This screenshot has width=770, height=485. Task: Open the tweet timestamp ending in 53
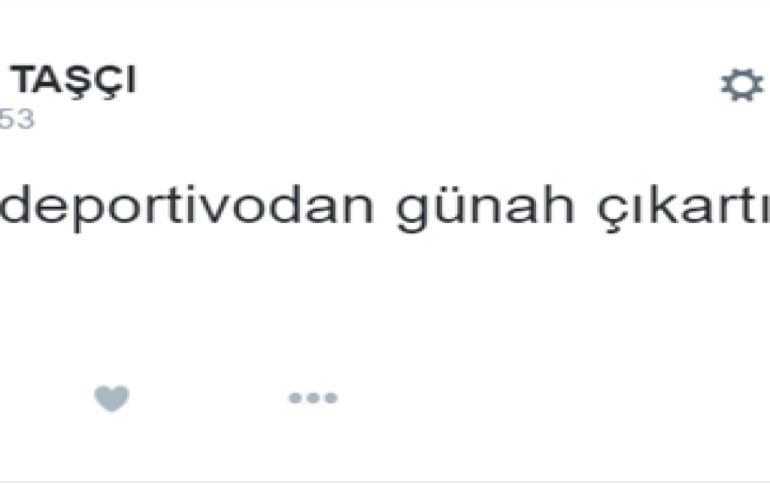pos(17,119)
